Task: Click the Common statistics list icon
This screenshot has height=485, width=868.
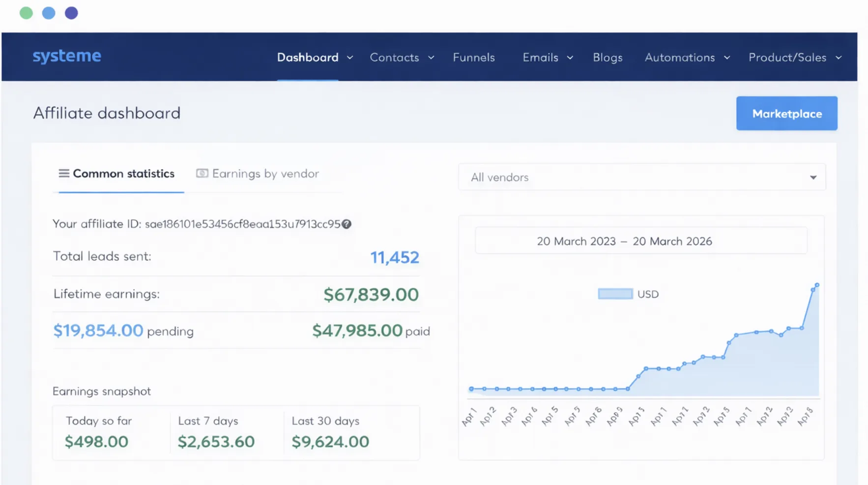Action: 64,174
